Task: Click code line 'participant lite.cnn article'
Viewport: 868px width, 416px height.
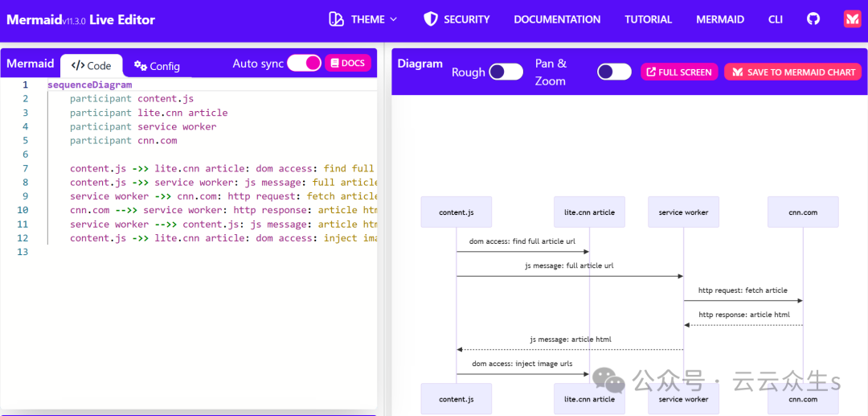Action: (x=149, y=113)
